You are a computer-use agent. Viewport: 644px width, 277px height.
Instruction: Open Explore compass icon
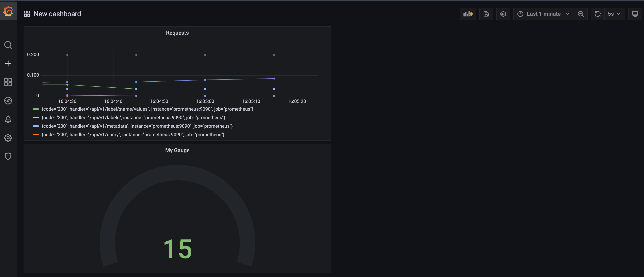8,101
